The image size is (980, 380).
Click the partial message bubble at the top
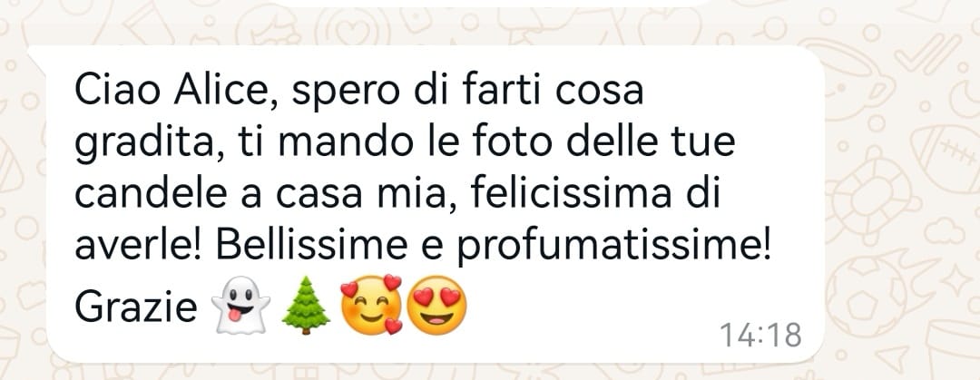click(x=487, y=4)
